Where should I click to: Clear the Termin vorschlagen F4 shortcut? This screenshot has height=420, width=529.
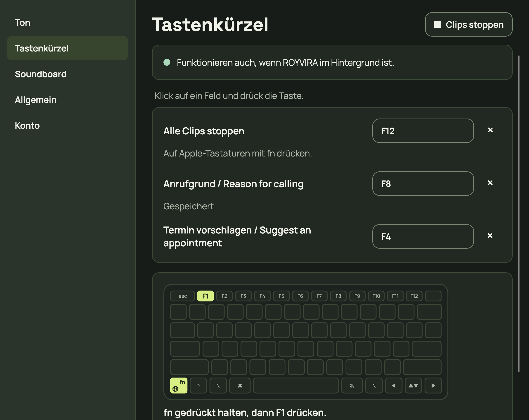click(x=490, y=236)
